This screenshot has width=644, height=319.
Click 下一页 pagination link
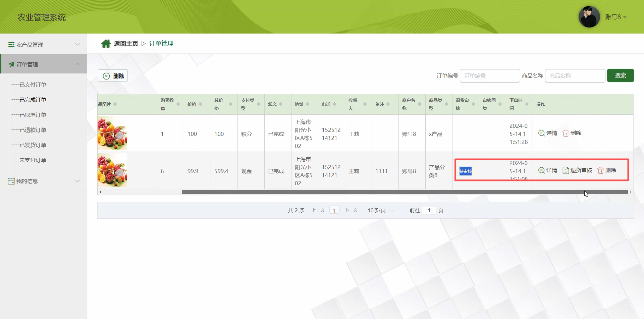(351, 210)
